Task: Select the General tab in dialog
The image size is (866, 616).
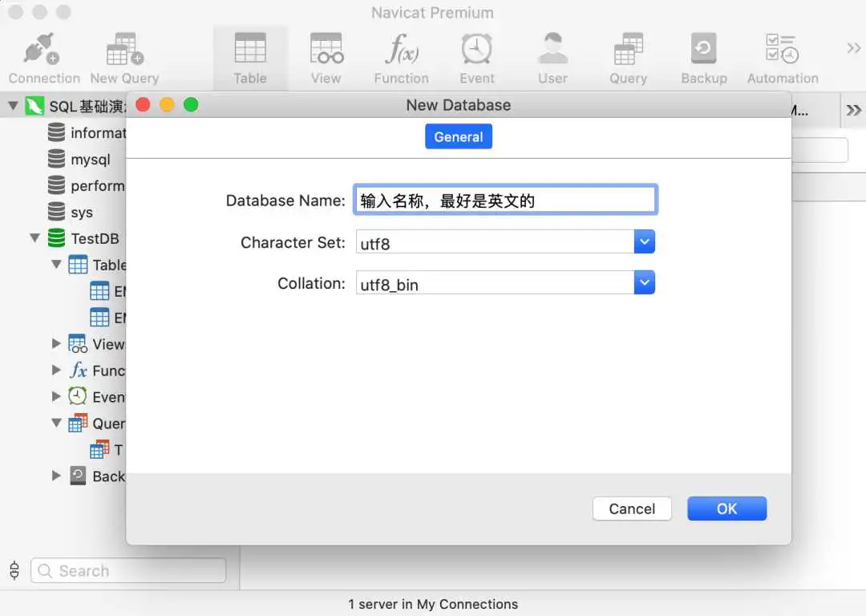Action: pyautogui.click(x=458, y=137)
